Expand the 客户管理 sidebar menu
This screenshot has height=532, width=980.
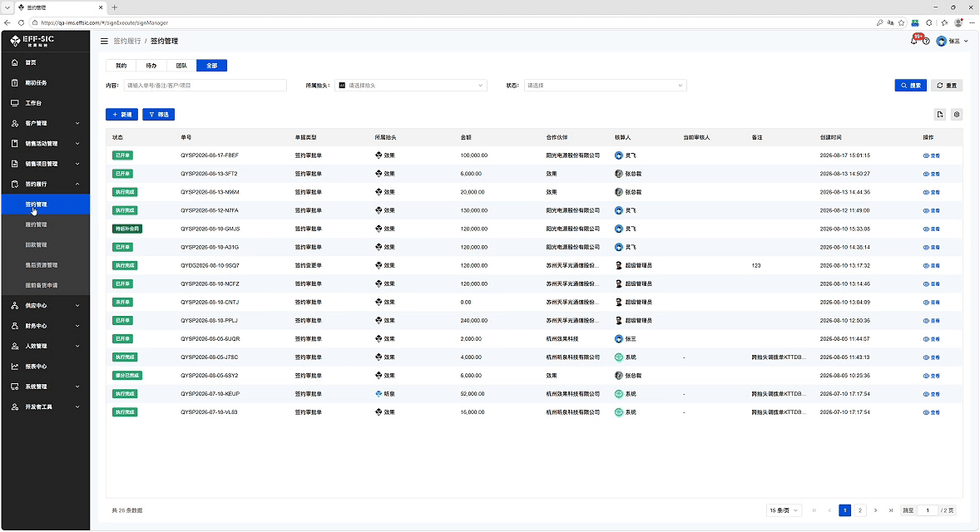(x=45, y=123)
